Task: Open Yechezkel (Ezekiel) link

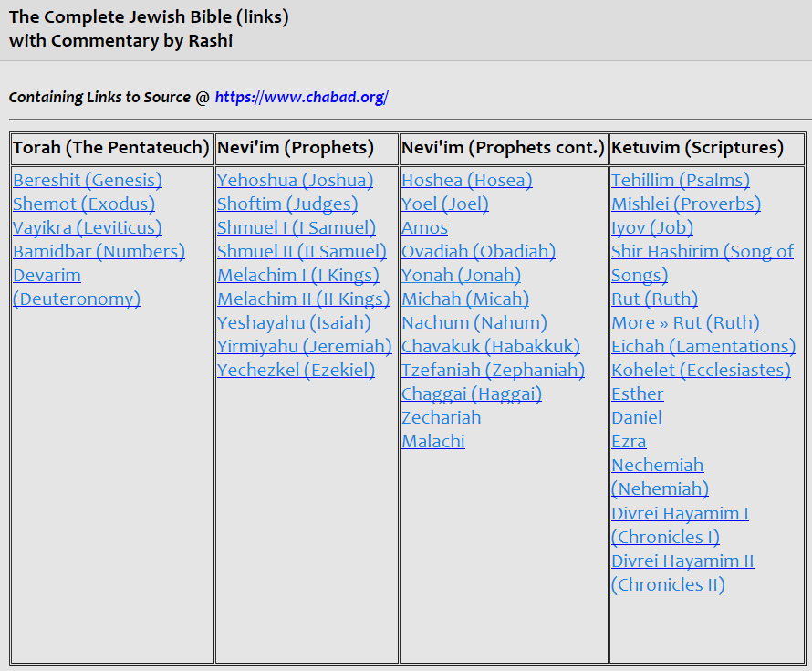Action: [297, 371]
